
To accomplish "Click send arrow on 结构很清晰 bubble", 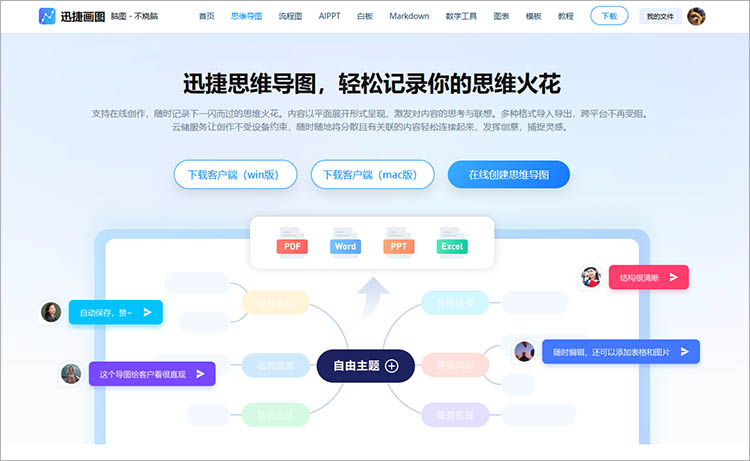I will coord(673,277).
